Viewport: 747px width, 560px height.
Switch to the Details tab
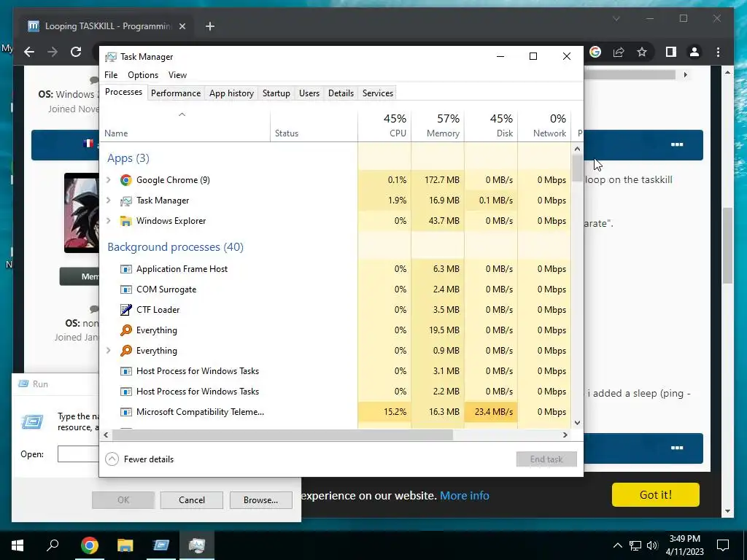(x=341, y=93)
